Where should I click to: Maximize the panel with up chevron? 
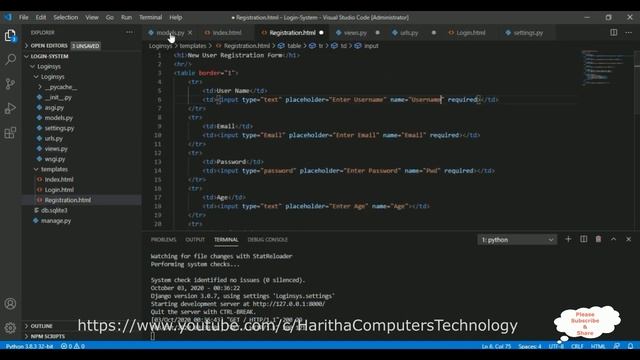pos(613,240)
